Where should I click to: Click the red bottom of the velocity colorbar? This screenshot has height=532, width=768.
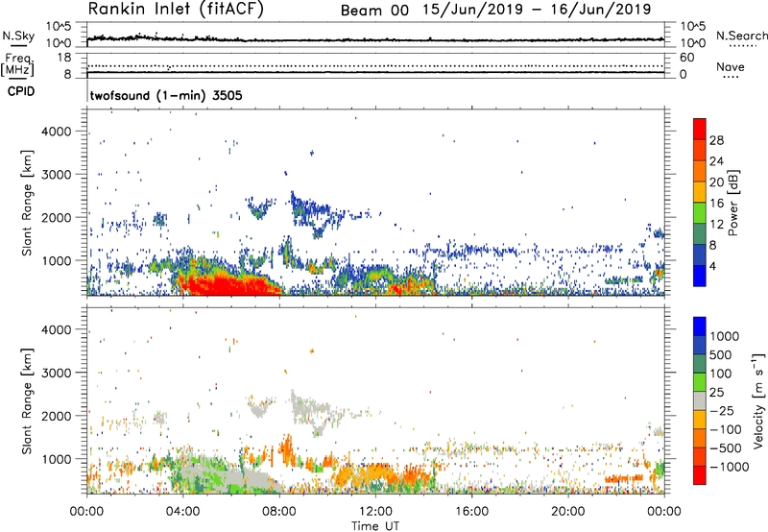700,475
